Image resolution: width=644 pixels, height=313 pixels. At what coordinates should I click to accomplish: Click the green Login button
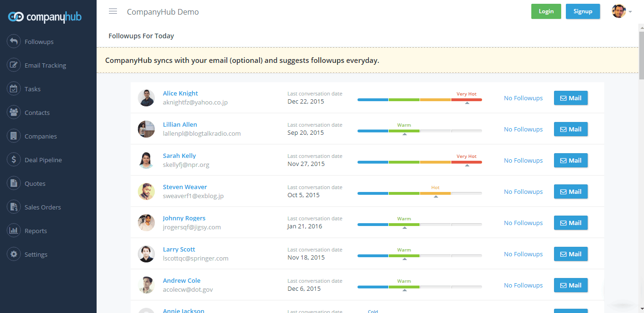tap(546, 11)
